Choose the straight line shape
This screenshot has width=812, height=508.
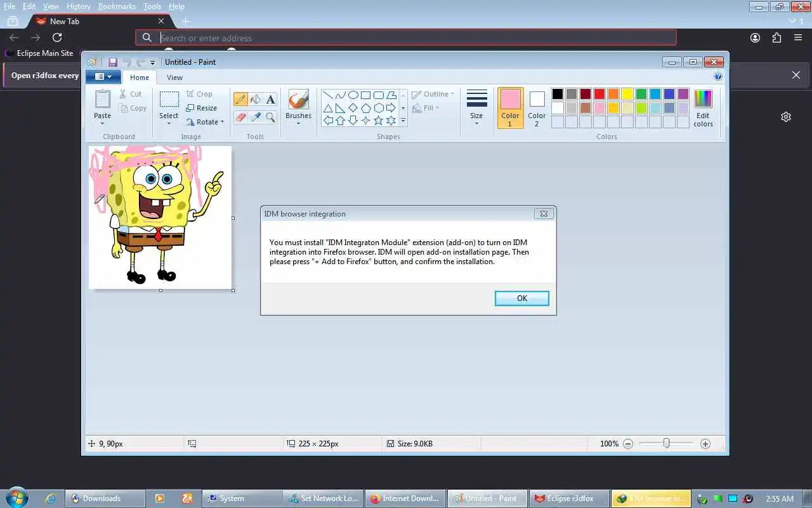(328, 95)
